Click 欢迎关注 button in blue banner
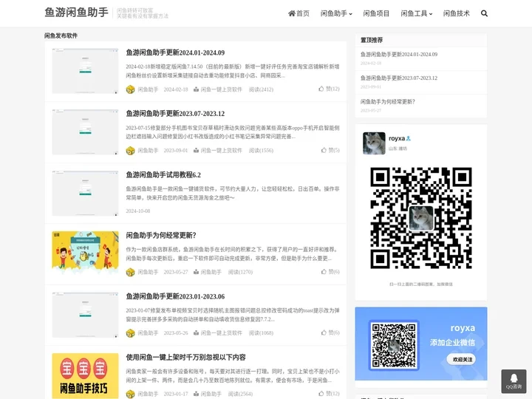The width and height of the screenshot is (532, 399). [x=461, y=359]
